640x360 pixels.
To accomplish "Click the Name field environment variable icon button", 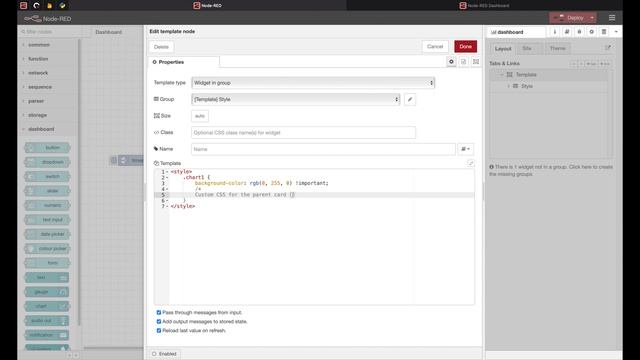I will (x=465, y=149).
